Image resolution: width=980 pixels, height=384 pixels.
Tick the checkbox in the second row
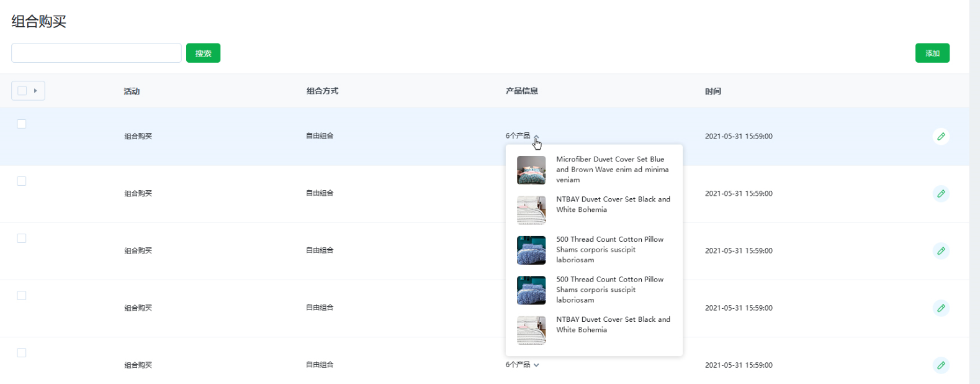pos(22,181)
